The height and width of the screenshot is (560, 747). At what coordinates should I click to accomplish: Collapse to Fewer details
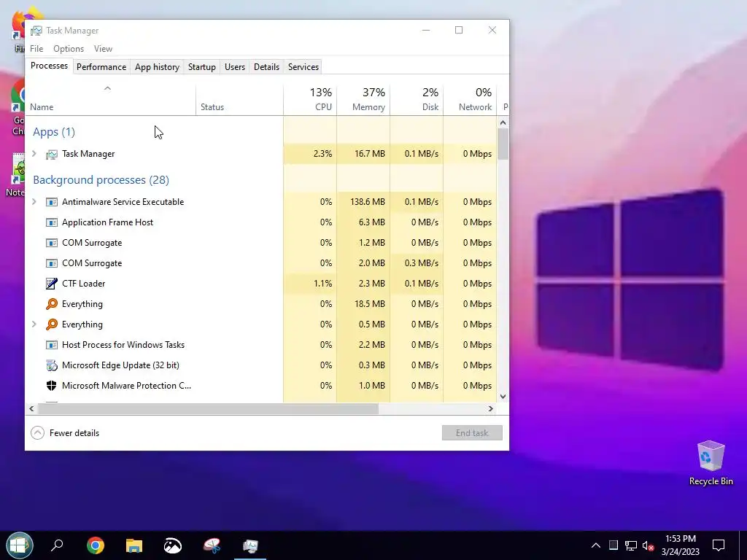pyautogui.click(x=65, y=433)
